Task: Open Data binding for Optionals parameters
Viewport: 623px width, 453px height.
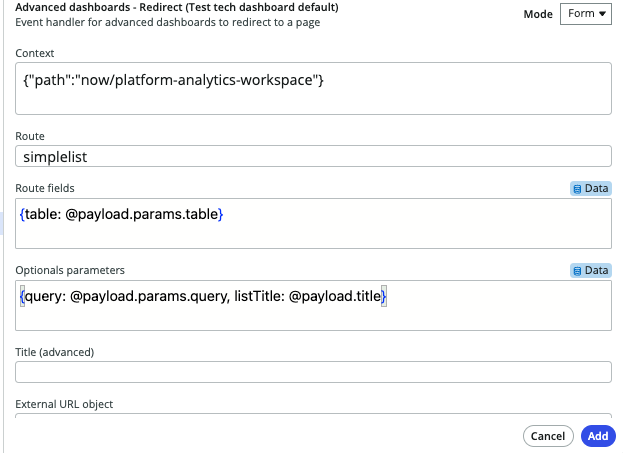Action: click(591, 271)
